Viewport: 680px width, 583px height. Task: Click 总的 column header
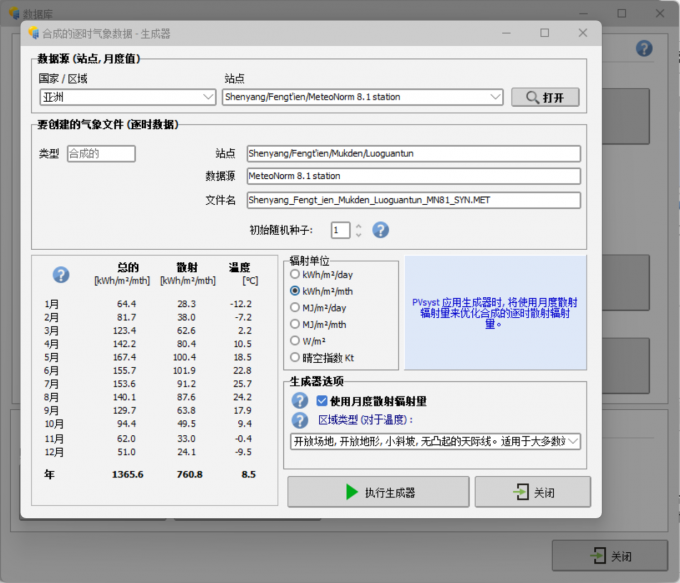click(128, 267)
